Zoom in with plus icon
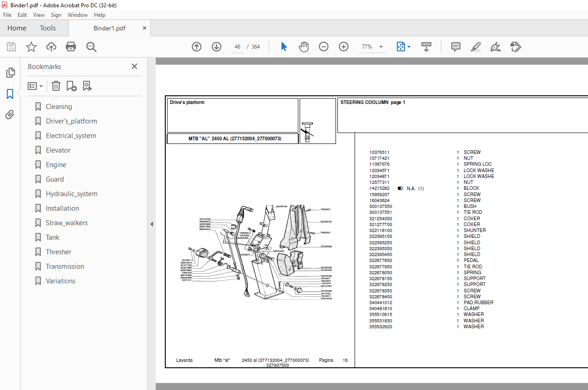Viewport: 588px width, 390px height. (344, 47)
